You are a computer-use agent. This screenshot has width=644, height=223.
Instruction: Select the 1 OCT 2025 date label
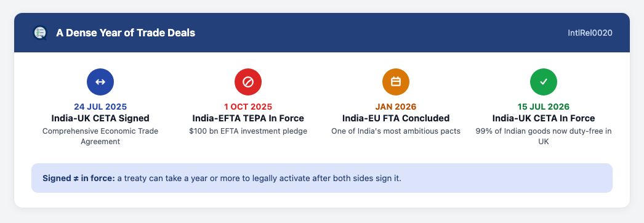pos(248,107)
